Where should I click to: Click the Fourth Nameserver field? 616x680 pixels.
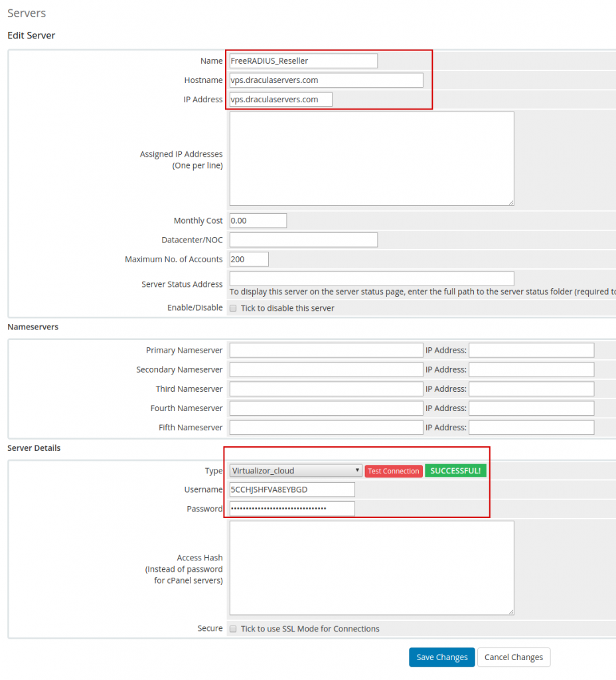click(327, 408)
